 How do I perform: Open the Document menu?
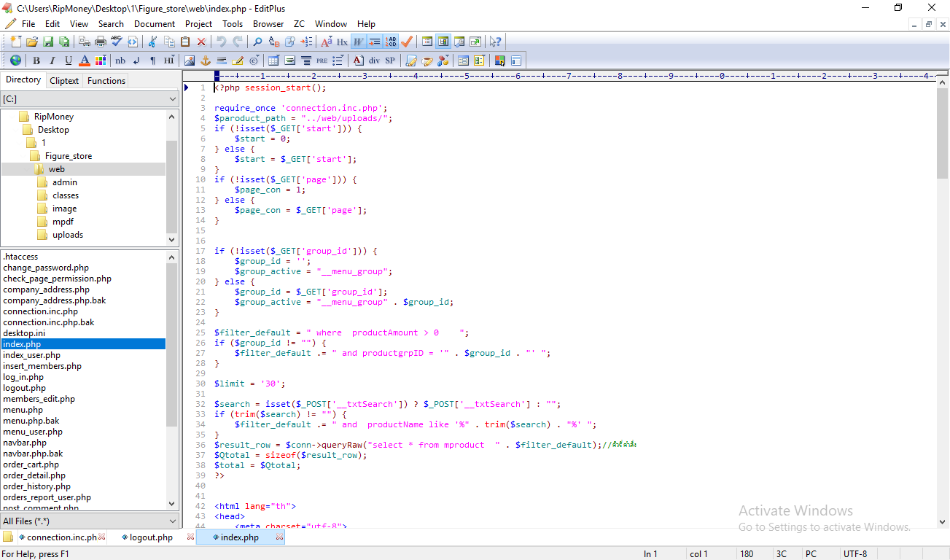point(155,23)
